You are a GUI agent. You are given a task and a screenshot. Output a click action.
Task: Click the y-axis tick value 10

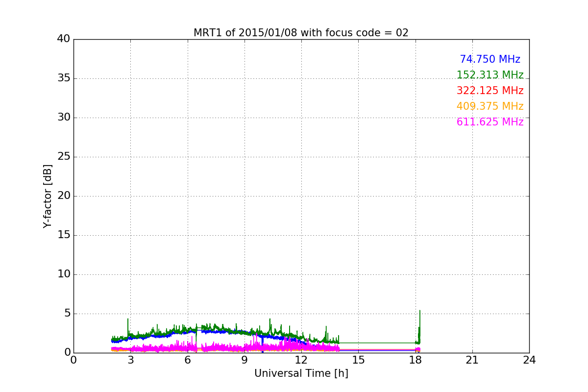point(63,274)
